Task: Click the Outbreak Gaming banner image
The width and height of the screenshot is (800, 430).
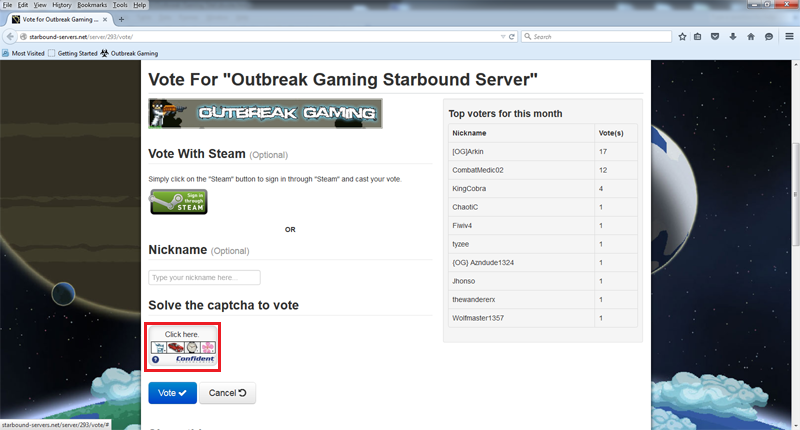Action: 265,113
